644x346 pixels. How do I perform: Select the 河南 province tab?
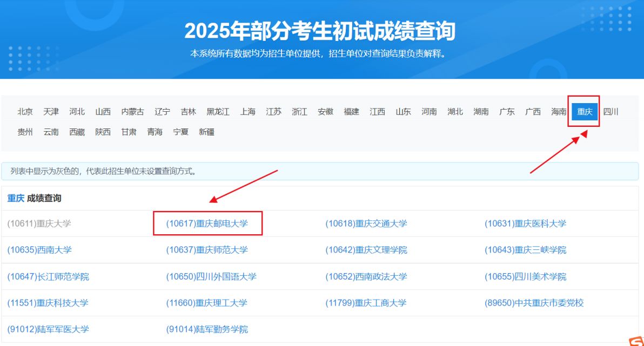click(429, 112)
